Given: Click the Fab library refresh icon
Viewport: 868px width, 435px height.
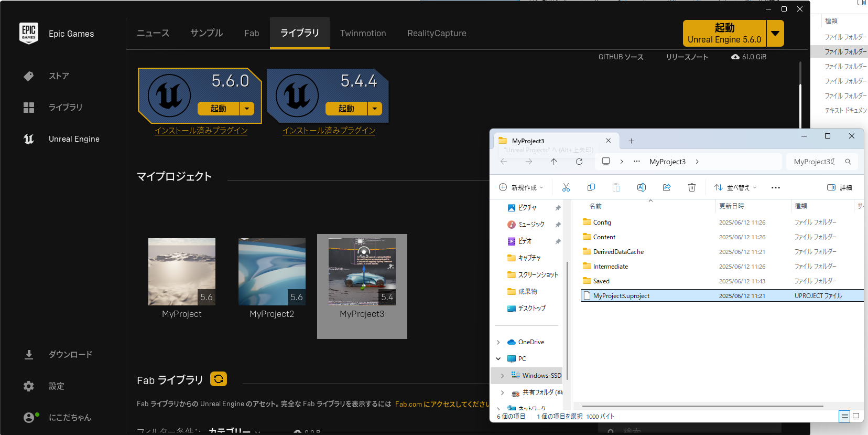Looking at the screenshot, I should [x=219, y=379].
